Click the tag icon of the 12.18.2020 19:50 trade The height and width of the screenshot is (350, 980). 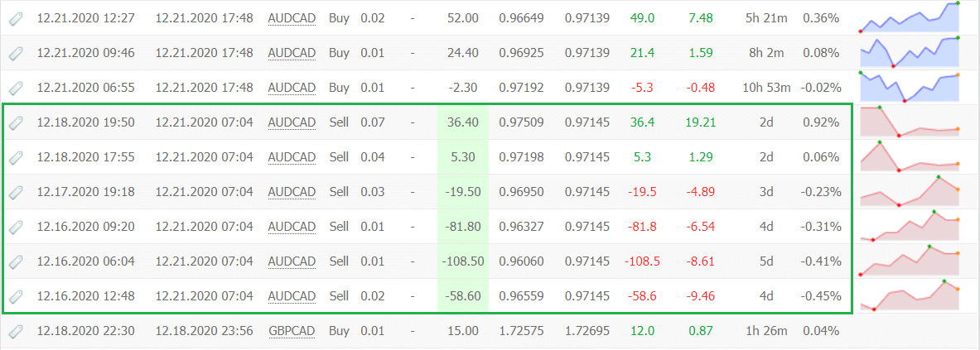point(15,123)
